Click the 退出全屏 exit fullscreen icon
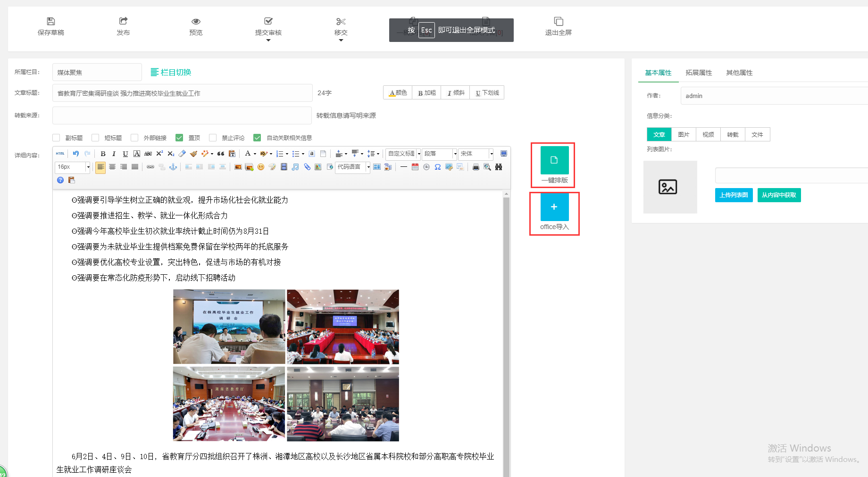Viewport: 868px width, 477px height. pos(559,21)
